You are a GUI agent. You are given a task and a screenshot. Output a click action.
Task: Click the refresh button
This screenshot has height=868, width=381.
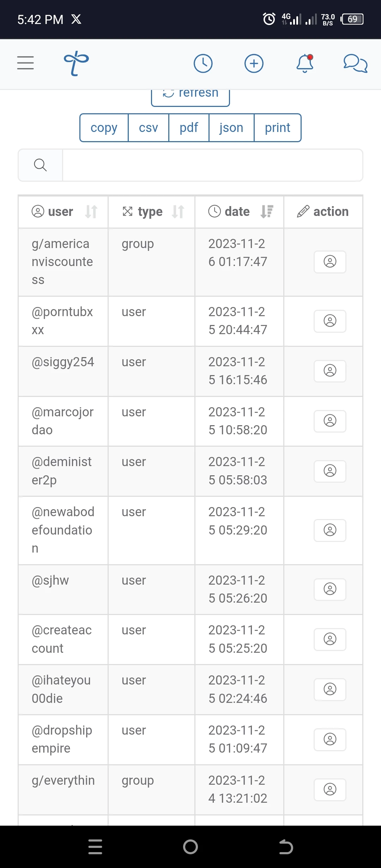pyautogui.click(x=190, y=97)
